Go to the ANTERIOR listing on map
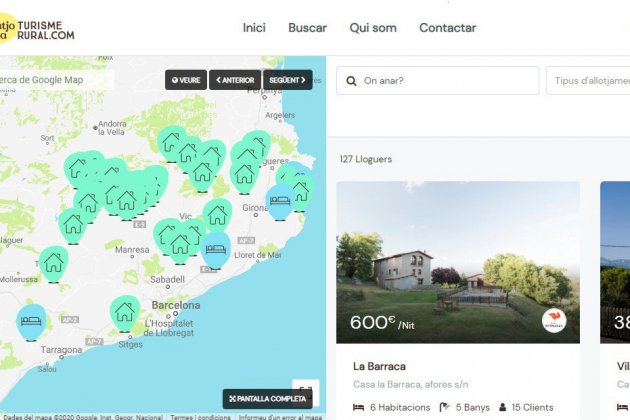This screenshot has width=630, height=420. coord(235,80)
